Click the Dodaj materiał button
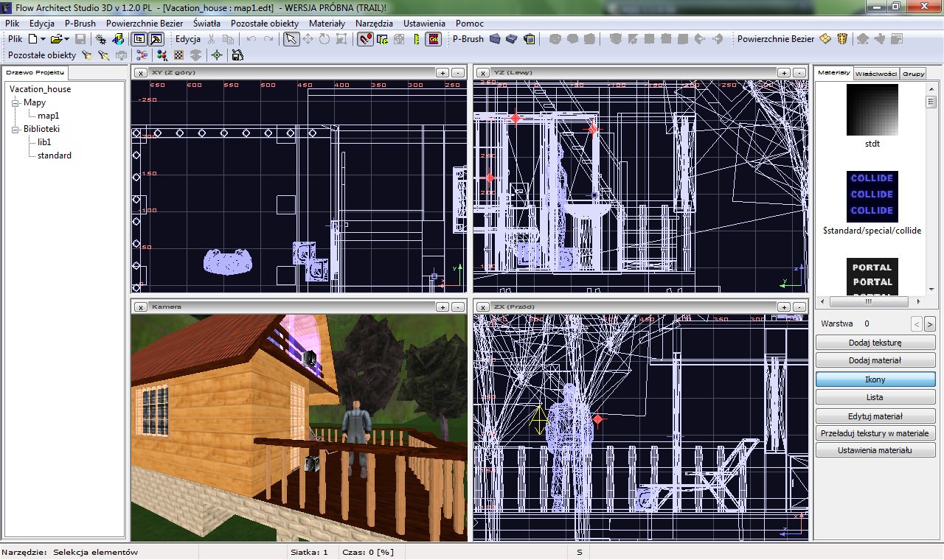 [875, 360]
